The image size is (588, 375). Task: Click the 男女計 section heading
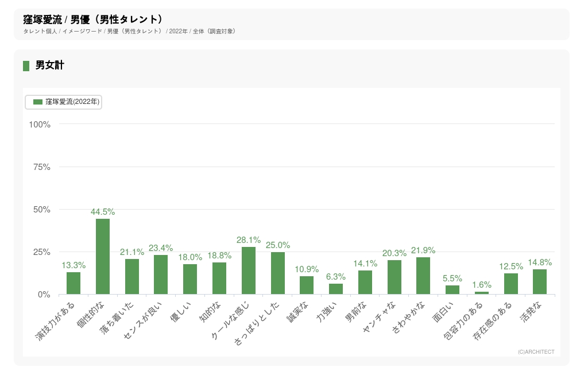tap(49, 65)
